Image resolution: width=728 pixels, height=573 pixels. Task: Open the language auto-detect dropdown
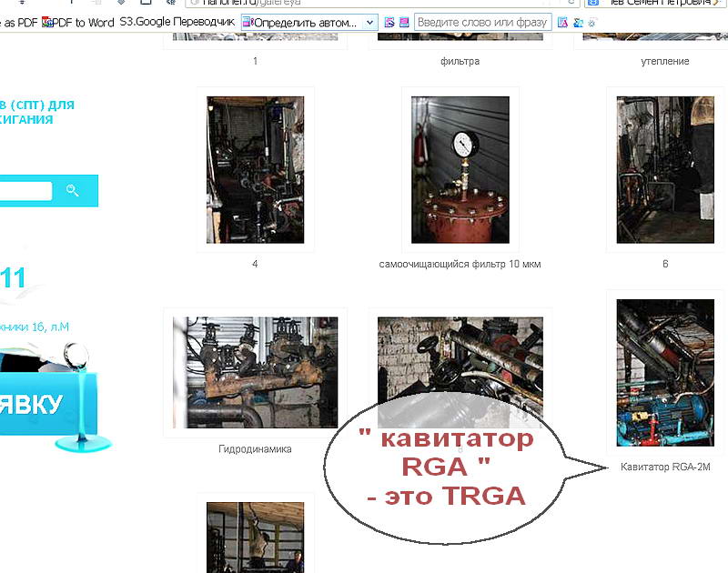(309, 22)
